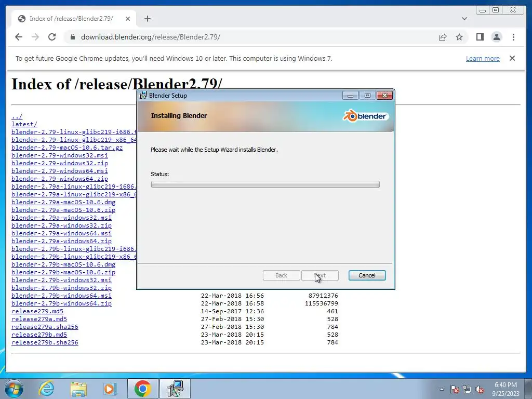Reload the page in Chrome

click(52, 37)
